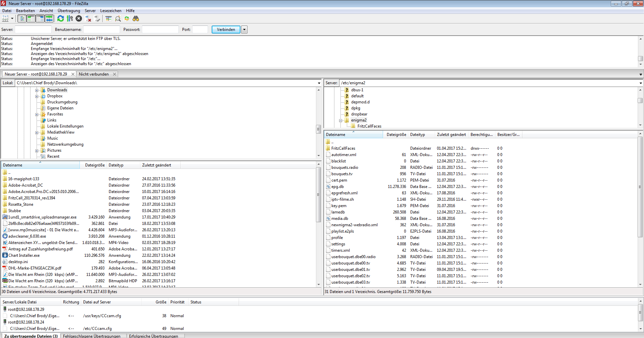Click the binoculars file search icon

[x=136, y=19]
